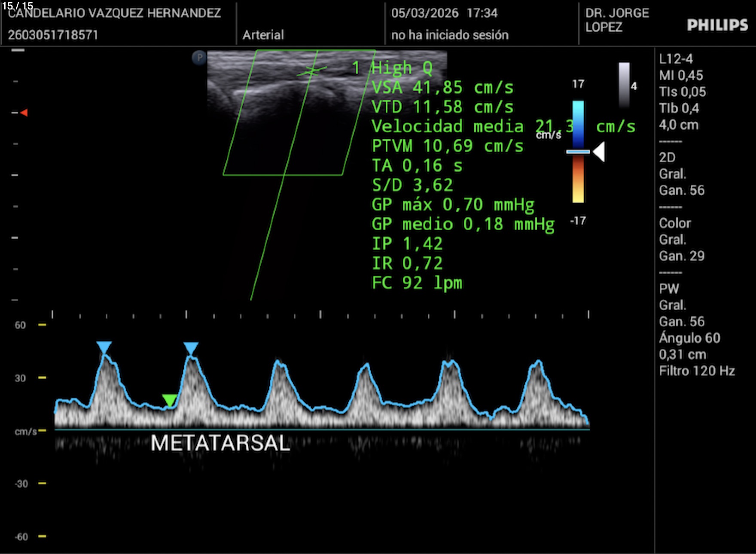Image resolution: width=756 pixels, height=554 pixels.
Task: Select the first blue peak systolic marker
Action: pyautogui.click(x=104, y=347)
